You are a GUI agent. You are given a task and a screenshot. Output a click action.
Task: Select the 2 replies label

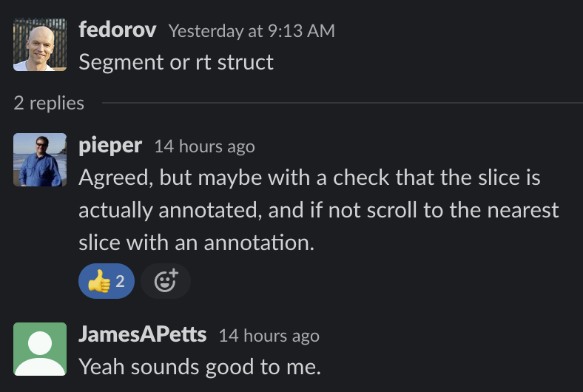tap(49, 103)
